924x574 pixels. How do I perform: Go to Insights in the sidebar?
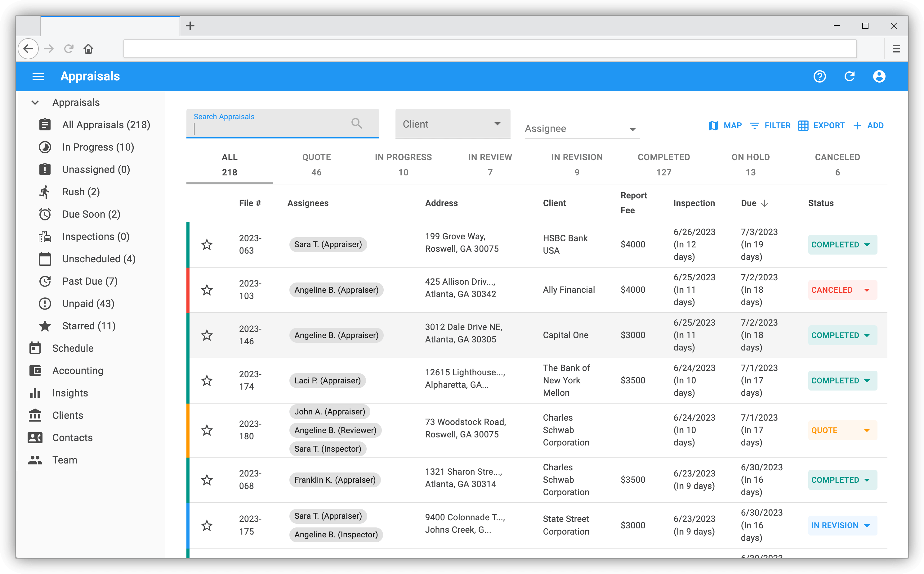[70, 393]
